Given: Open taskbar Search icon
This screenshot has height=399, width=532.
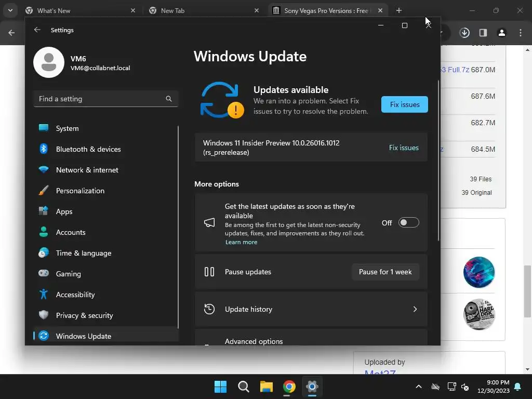Looking at the screenshot, I should tap(244, 387).
